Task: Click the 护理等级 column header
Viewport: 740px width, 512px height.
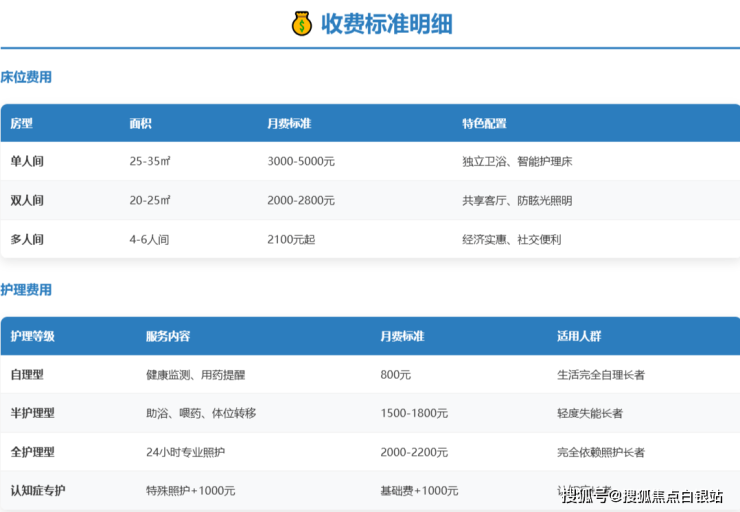Action: pyautogui.click(x=33, y=336)
